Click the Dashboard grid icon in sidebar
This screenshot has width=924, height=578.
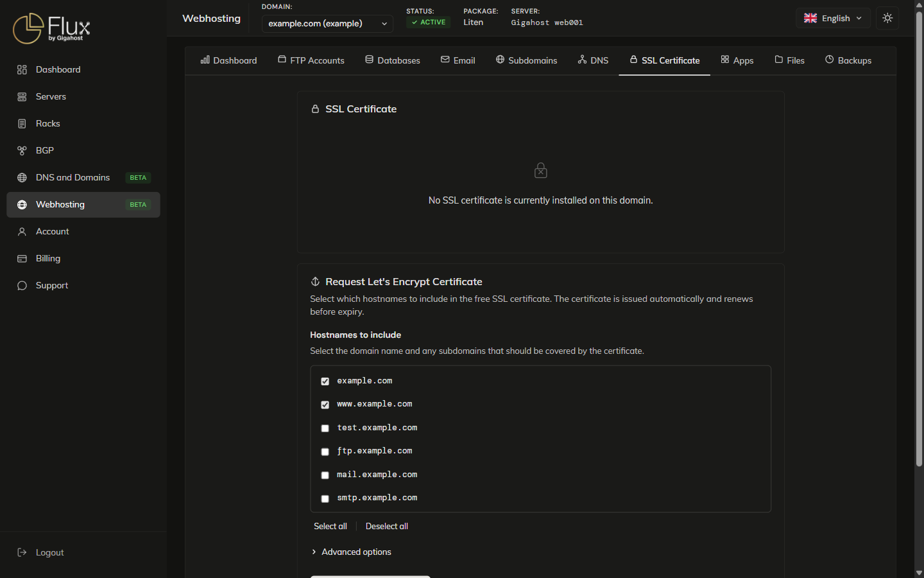[22, 70]
